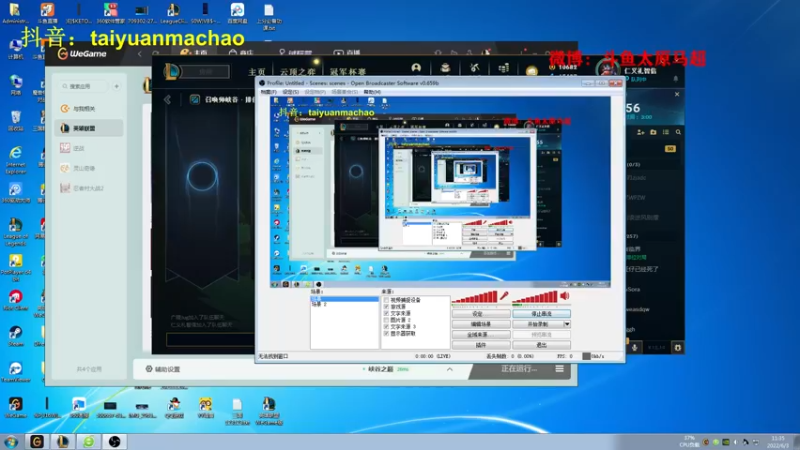This screenshot has height=450, width=800.
Task: Open the Steam desktop shortcut icon
Action: [x=15, y=336]
